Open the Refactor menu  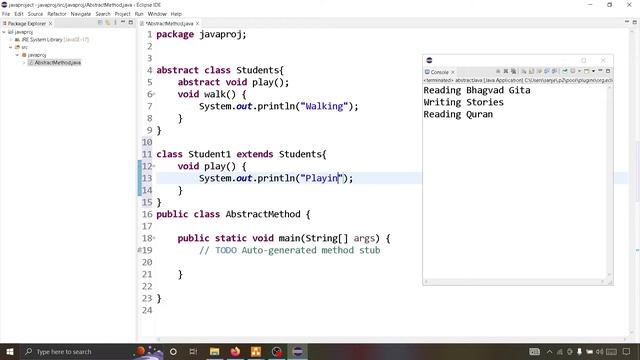coord(57,14)
